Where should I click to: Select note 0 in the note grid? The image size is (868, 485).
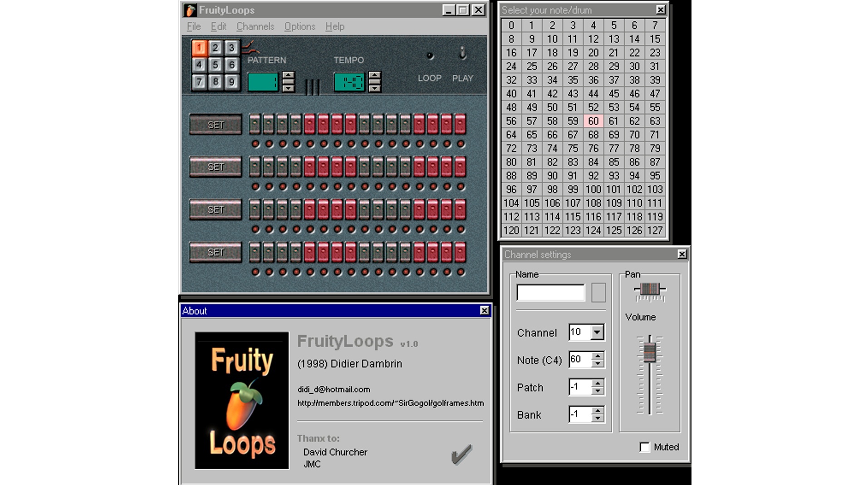(511, 25)
